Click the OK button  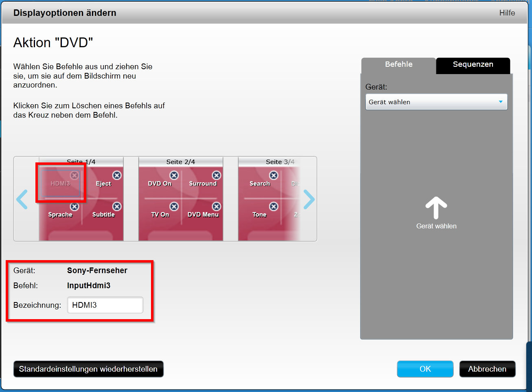tap(425, 369)
